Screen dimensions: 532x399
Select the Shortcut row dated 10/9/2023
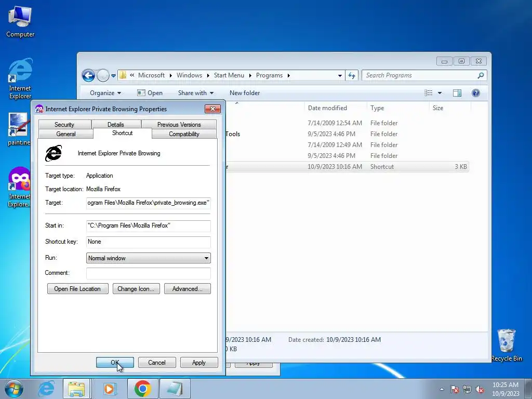347,167
